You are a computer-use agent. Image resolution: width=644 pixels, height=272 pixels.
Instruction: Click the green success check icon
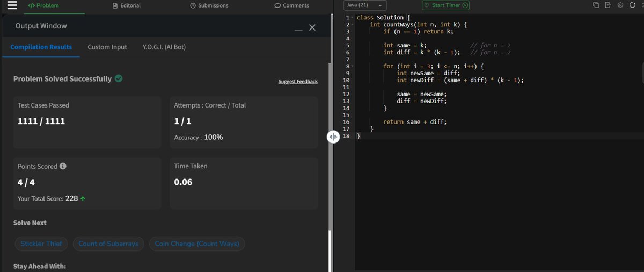point(119,78)
